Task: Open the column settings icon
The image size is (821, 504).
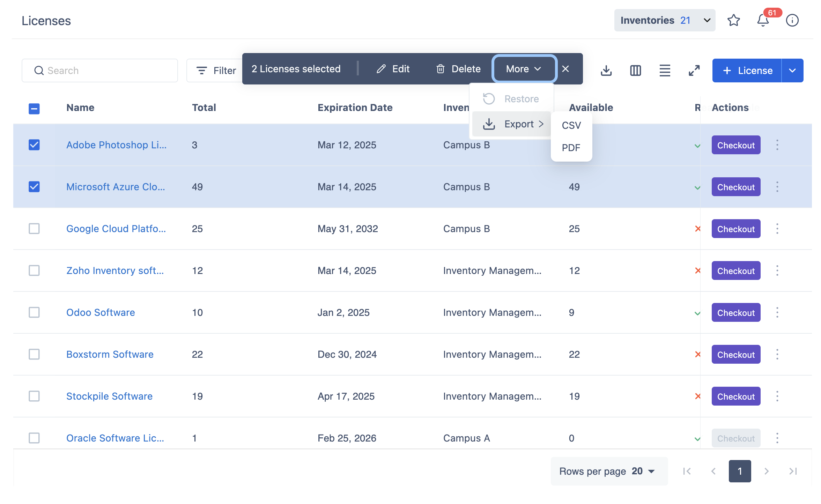Action: click(x=636, y=71)
